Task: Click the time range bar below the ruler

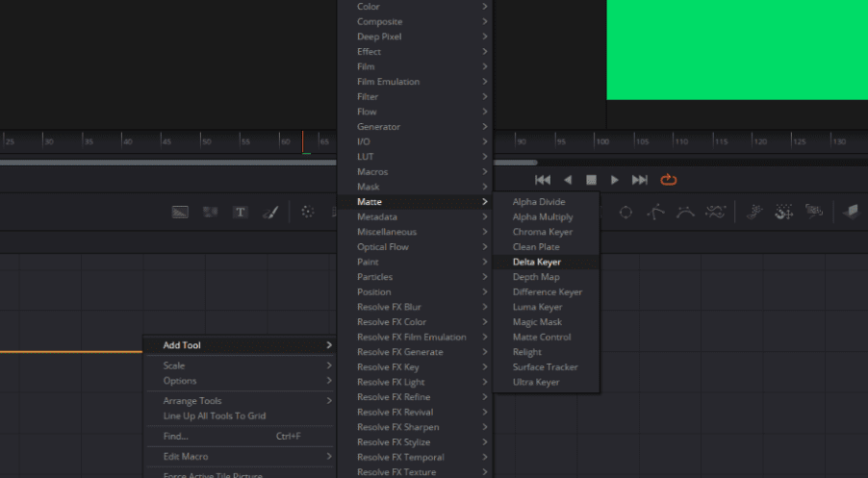Action: point(168,163)
